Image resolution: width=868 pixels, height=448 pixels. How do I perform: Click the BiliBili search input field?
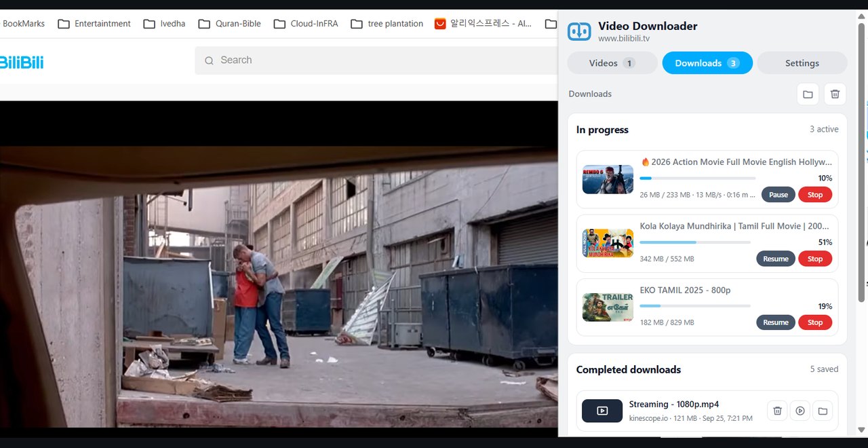(x=376, y=60)
